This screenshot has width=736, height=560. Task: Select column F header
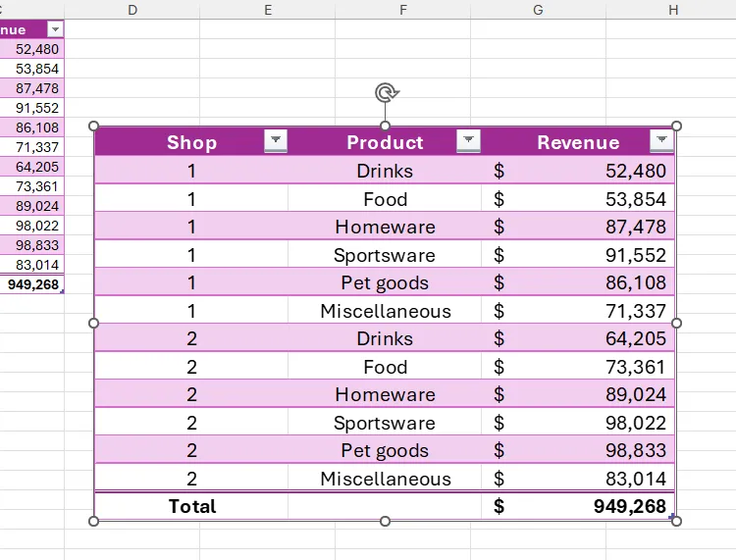point(403,10)
